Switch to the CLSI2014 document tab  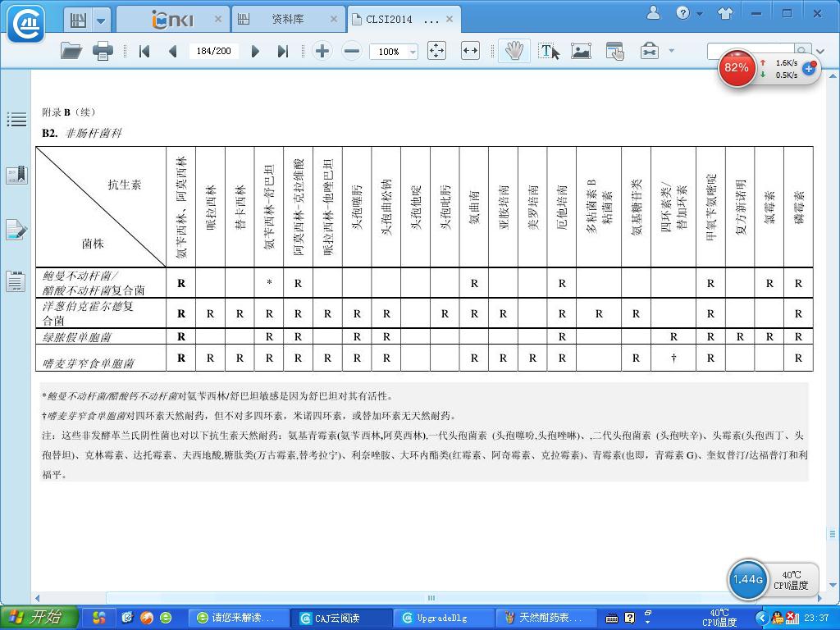tap(402, 18)
